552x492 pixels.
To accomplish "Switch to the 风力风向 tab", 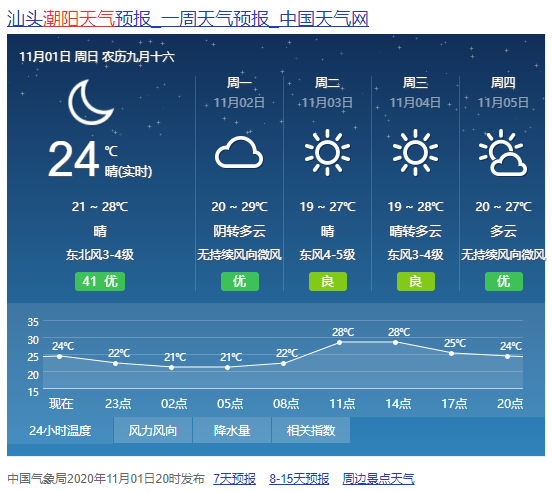I will click(x=153, y=430).
